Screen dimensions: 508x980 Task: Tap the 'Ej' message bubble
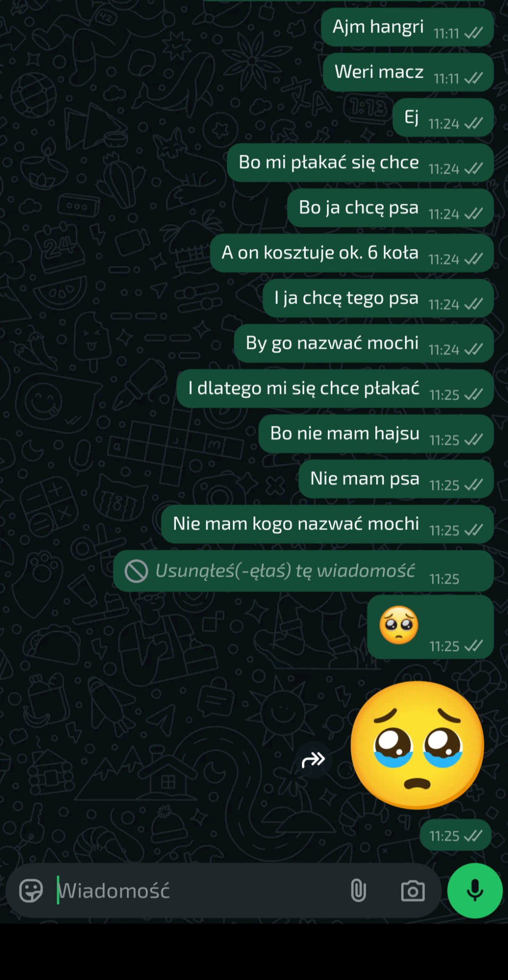pyautogui.click(x=443, y=118)
